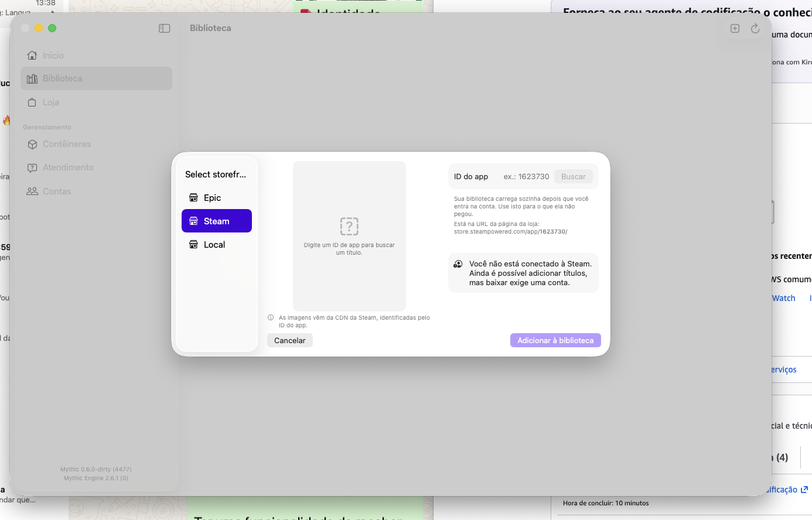Screen dimensions: 812x520
Task: Click the Select storefront heading text
Action: coord(216,175)
